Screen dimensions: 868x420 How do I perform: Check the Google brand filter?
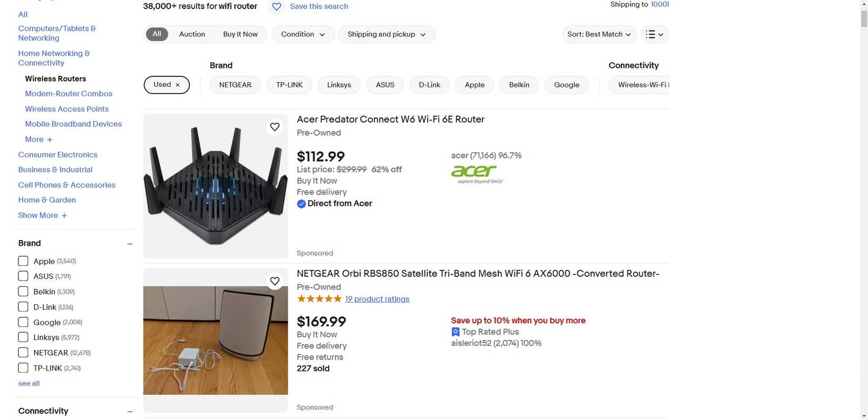23,322
